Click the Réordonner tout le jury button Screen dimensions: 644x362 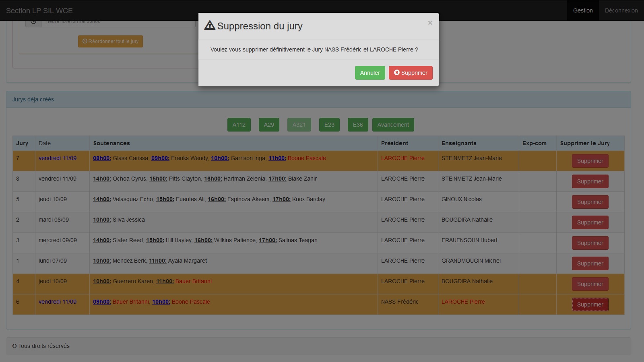tap(110, 41)
